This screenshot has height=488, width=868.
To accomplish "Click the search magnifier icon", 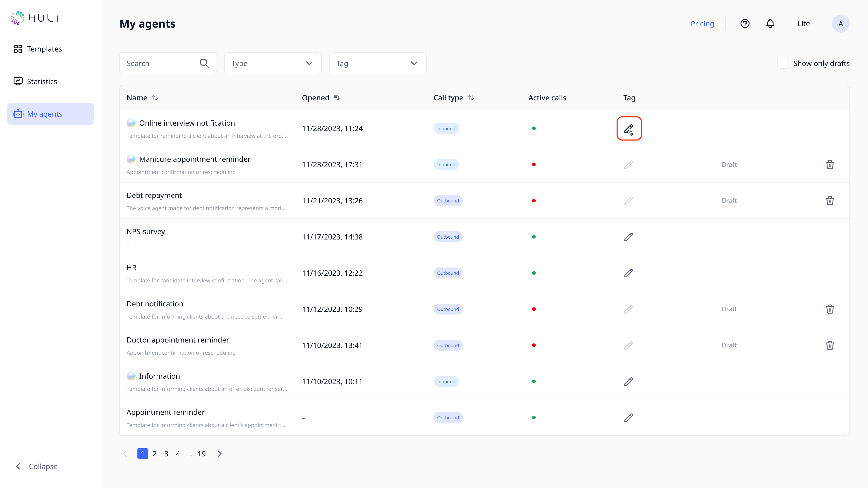I will click(x=204, y=63).
